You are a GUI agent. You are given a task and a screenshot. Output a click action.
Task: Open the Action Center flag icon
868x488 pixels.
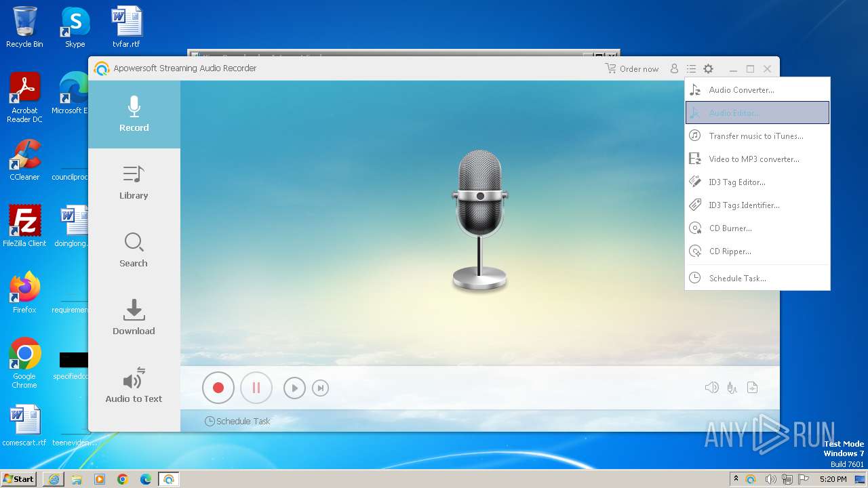pos(804,479)
